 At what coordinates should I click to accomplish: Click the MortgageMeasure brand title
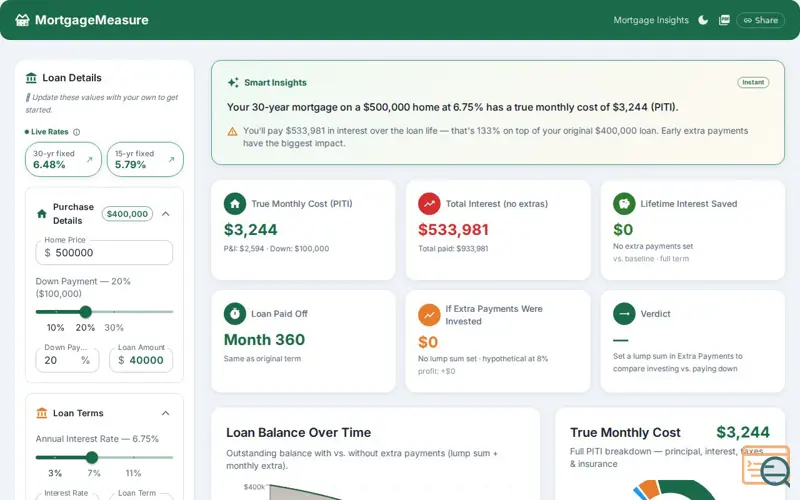pos(92,20)
